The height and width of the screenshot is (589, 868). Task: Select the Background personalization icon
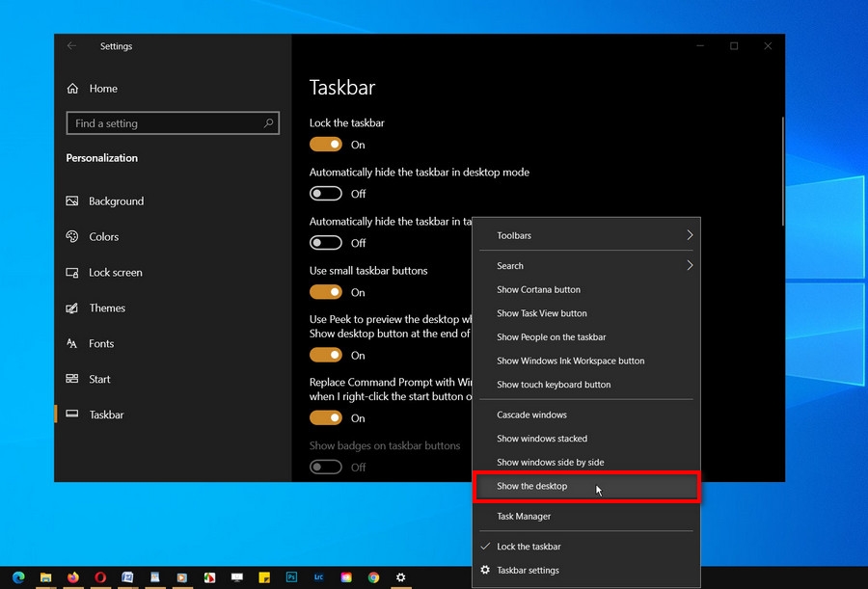pos(72,201)
